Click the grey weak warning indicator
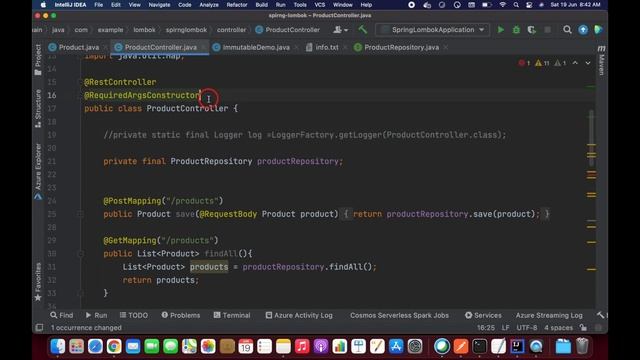 pos(560,63)
